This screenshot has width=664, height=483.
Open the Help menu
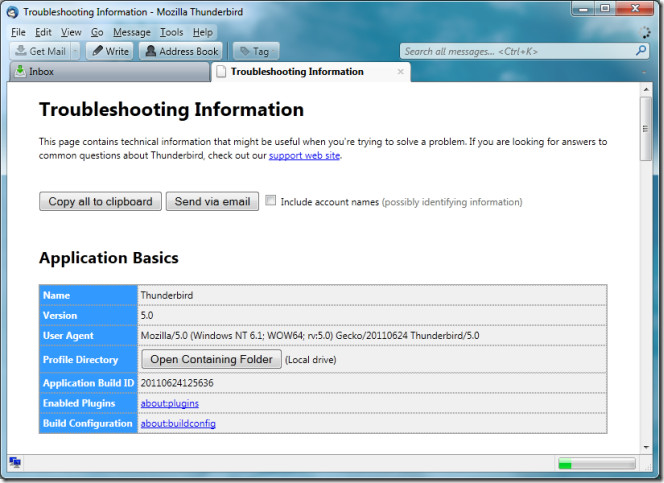tap(203, 32)
